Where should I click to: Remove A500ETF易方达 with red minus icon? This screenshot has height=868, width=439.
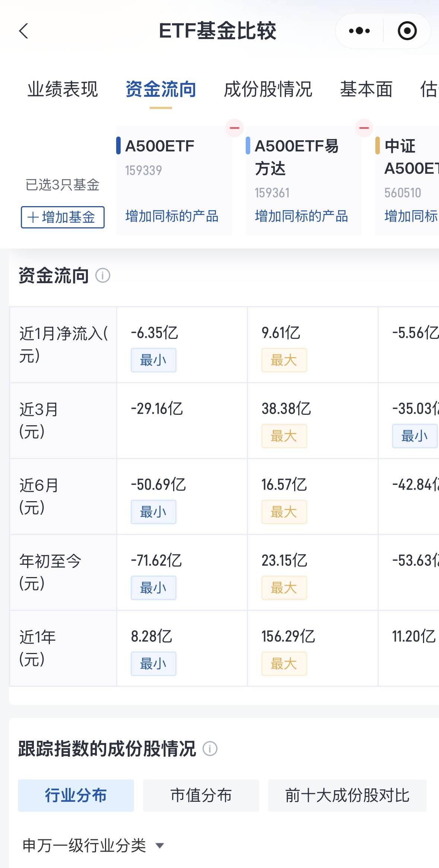(x=364, y=128)
